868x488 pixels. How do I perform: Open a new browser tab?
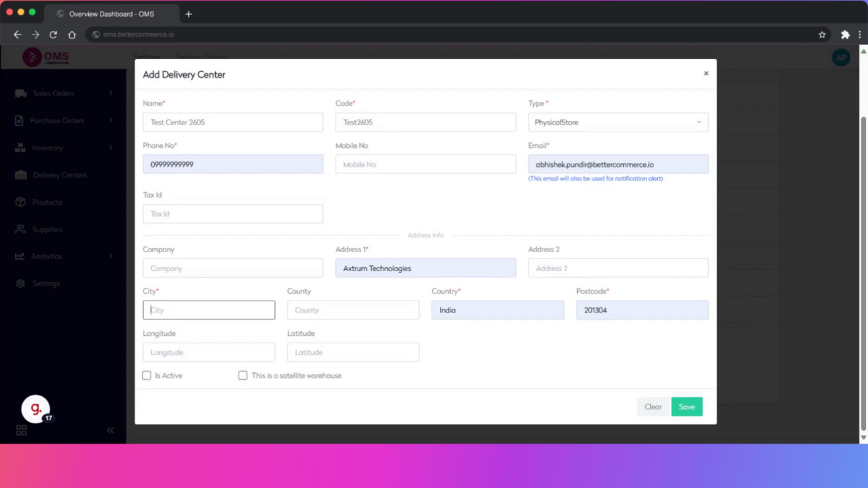point(189,14)
